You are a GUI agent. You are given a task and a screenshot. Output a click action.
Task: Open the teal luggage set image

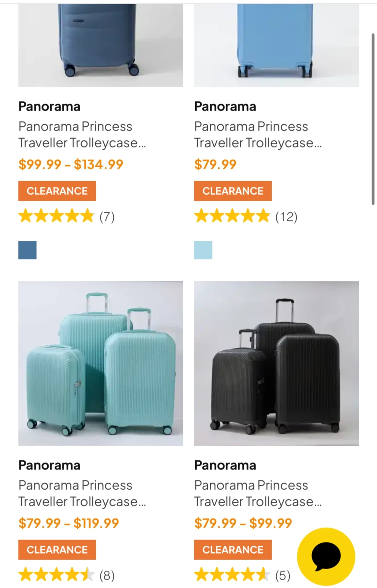101,363
